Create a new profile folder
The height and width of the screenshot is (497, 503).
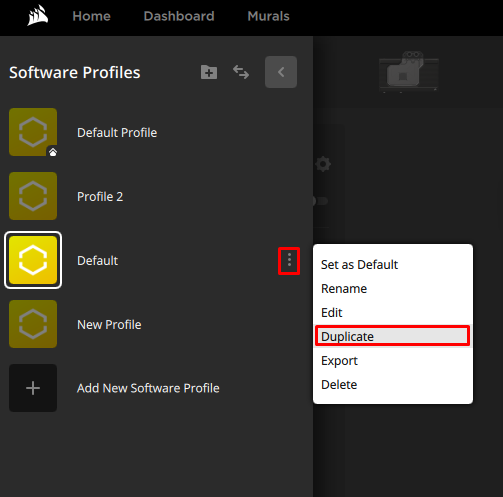pos(209,72)
